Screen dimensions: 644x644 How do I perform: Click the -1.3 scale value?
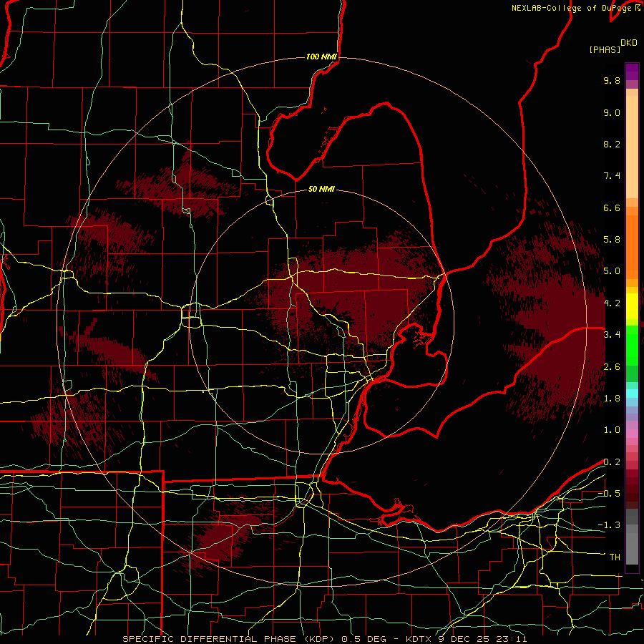pyautogui.click(x=609, y=525)
